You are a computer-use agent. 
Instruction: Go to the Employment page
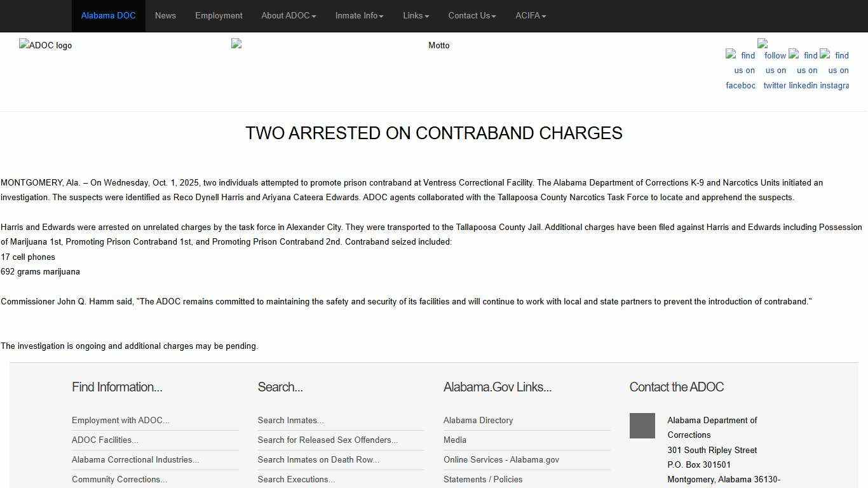[219, 16]
